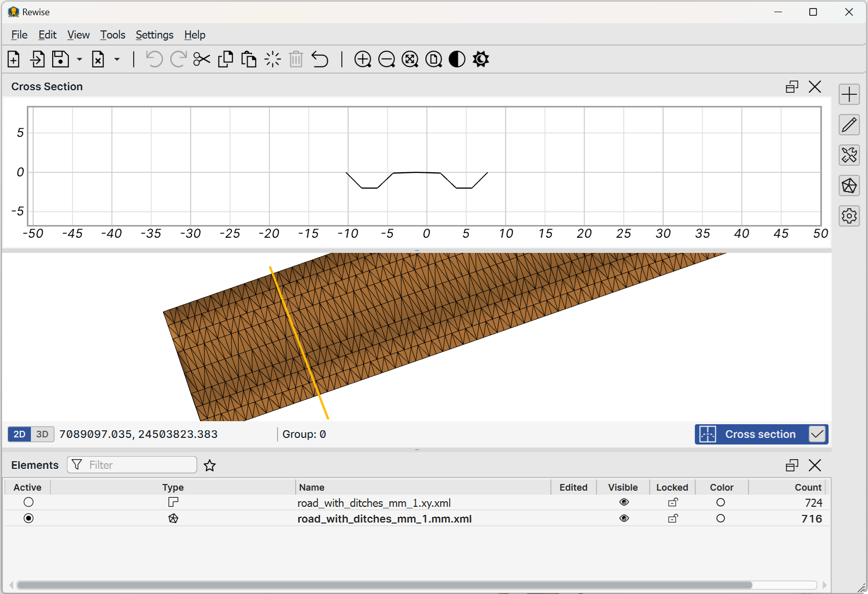The height and width of the screenshot is (594, 868).
Task: Click the scissors cut icon
Action: coord(202,59)
